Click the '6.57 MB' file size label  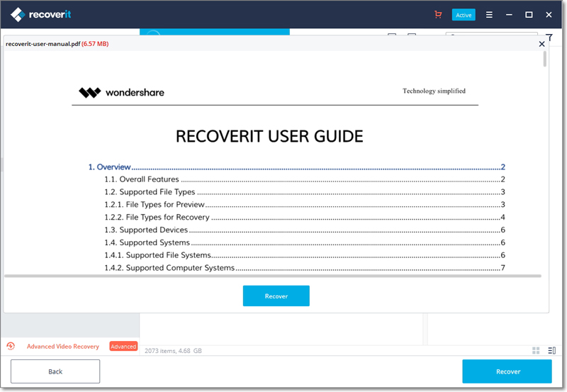coord(95,44)
